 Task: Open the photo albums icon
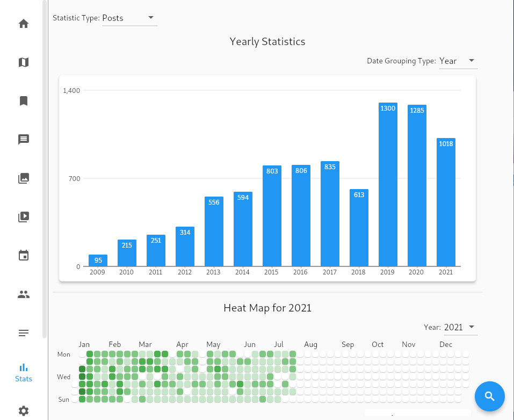click(23, 178)
